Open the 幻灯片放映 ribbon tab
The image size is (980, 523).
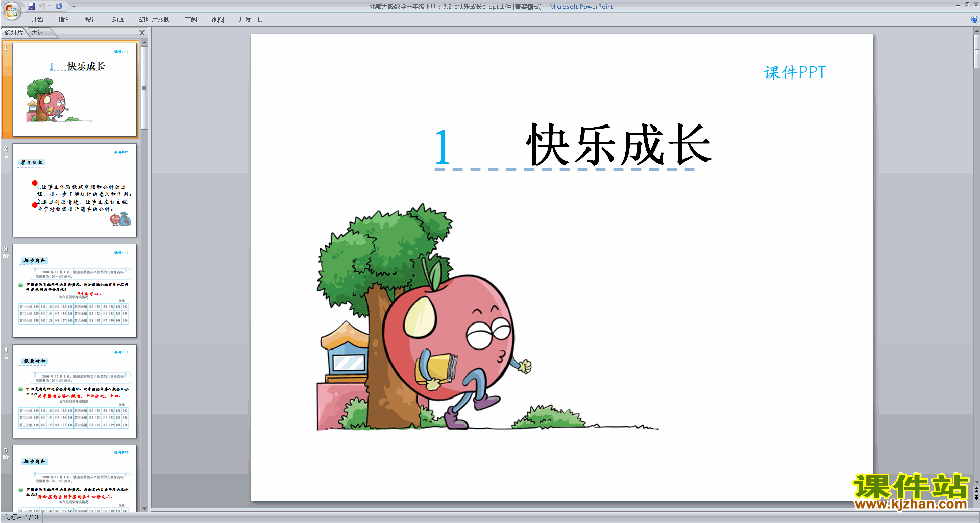pos(154,19)
